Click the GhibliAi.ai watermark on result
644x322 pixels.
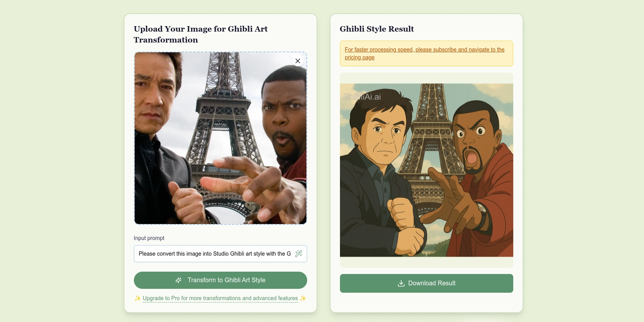pos(362,97)
